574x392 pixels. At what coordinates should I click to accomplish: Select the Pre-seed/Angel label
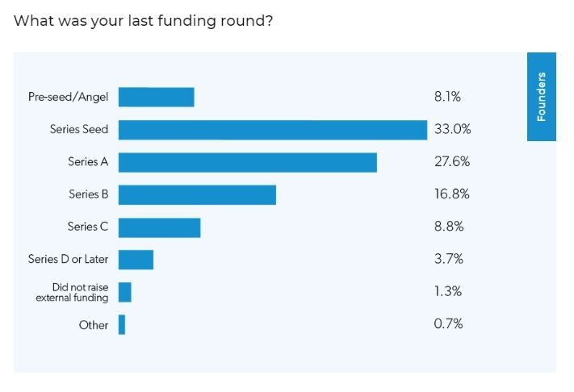tap(68, 97)
